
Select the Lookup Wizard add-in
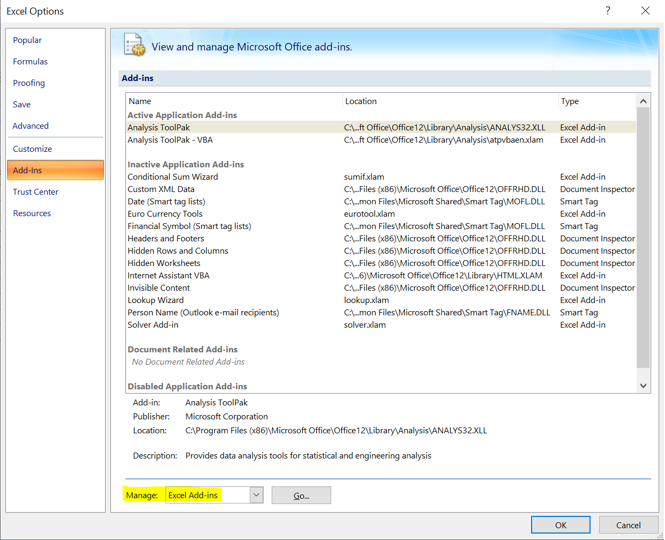point(381,300)
